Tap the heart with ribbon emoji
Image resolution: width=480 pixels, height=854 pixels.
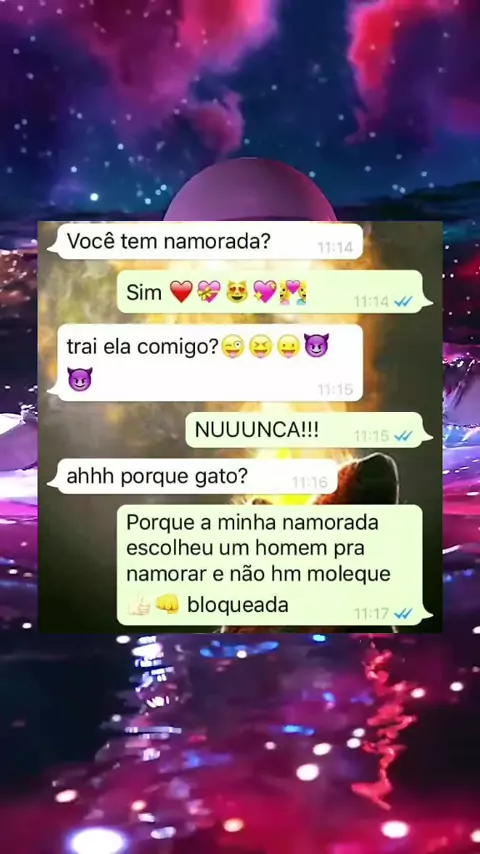[x=209, y=292]
